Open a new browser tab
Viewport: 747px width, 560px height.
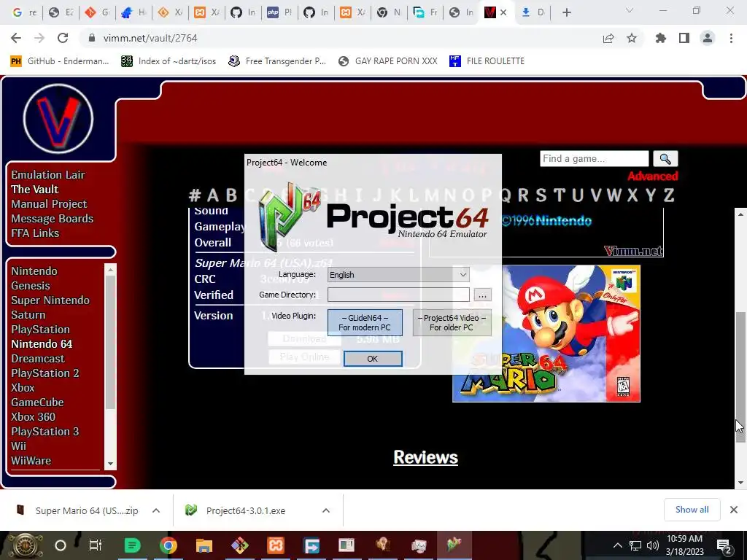[x=566, y=12]
